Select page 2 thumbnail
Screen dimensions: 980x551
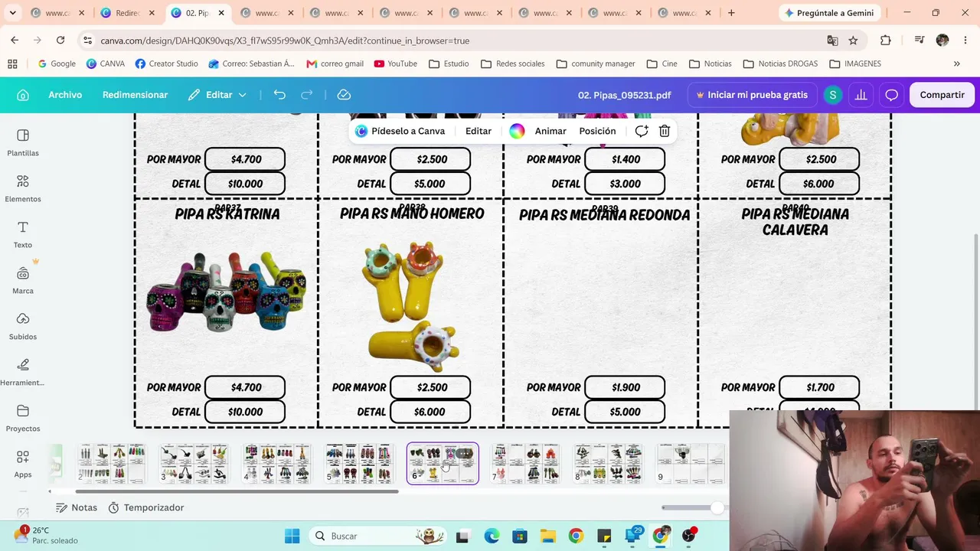[111, 464]
